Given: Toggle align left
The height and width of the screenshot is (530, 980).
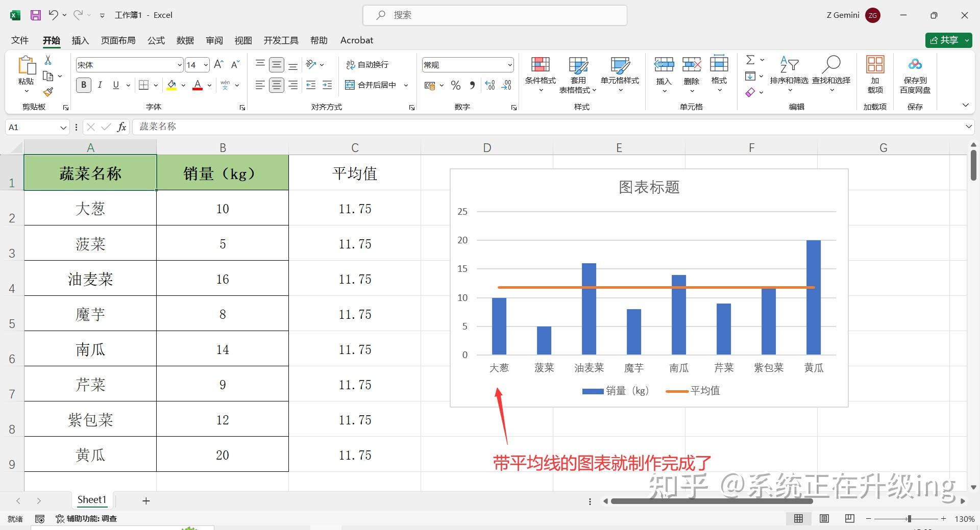Looking at the screenshot, I should tap(260, 85).
